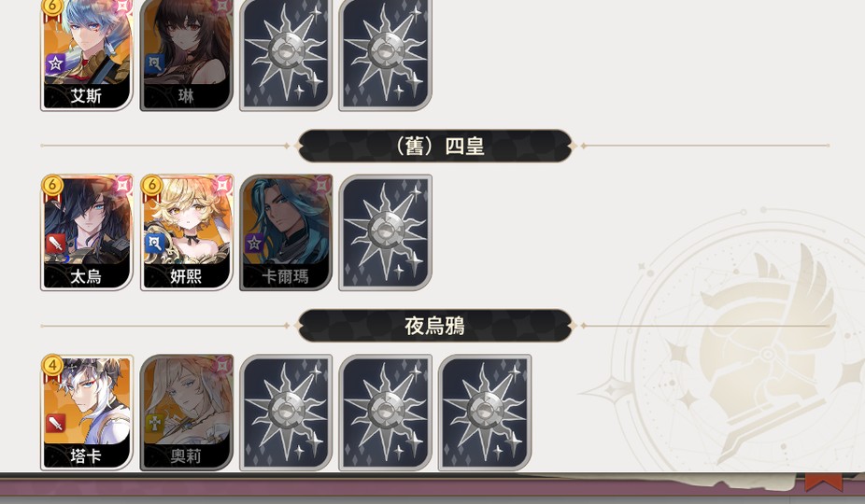
Task: Click the red sword class icon on 太烏
Action: coord(55,243)
